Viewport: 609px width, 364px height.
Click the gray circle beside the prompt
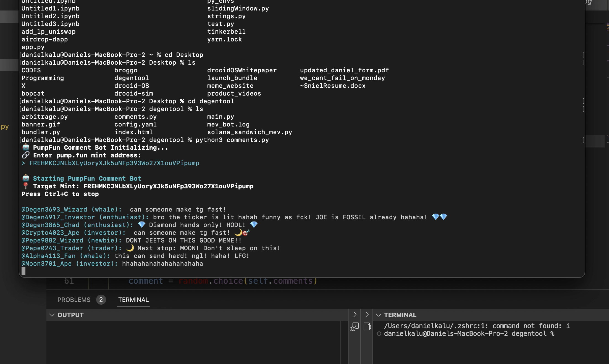tap(379, 334)
